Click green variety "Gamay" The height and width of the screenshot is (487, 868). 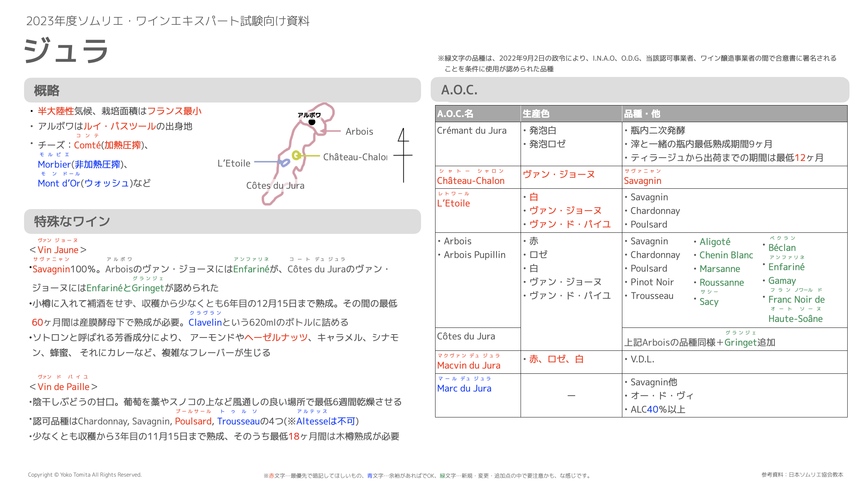coord(782,281)
